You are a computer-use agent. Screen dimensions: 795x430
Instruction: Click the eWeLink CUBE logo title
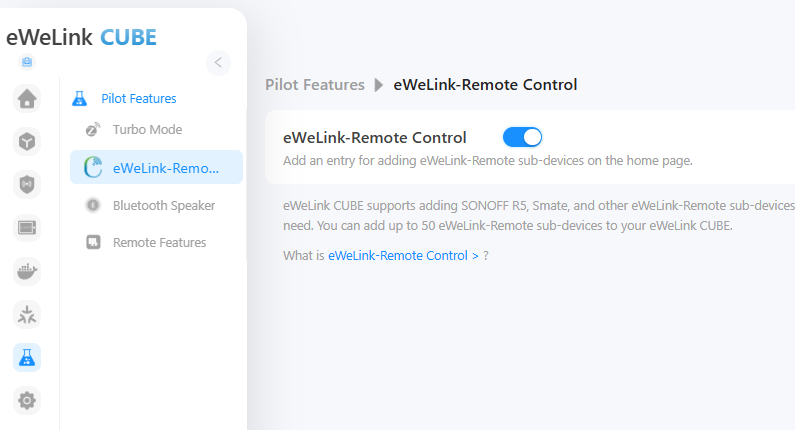click(82, 37)
